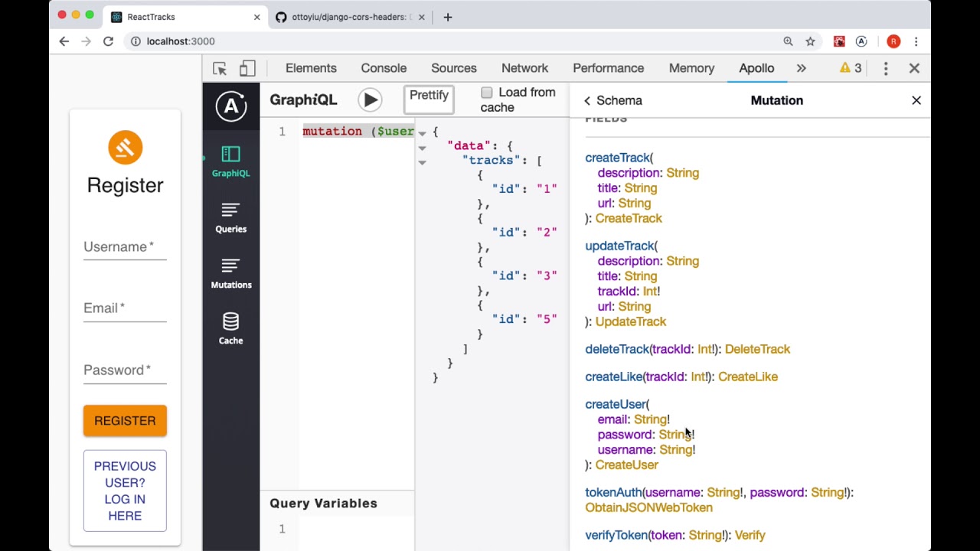Click the browser back arrow

[x=64, y=41]
